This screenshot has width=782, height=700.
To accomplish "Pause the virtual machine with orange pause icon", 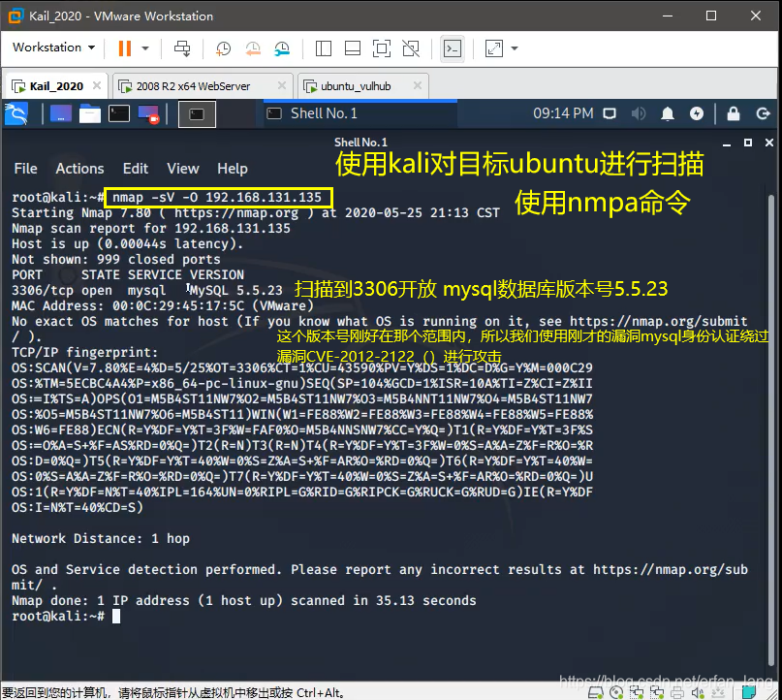I will click(x=125, y=48).
